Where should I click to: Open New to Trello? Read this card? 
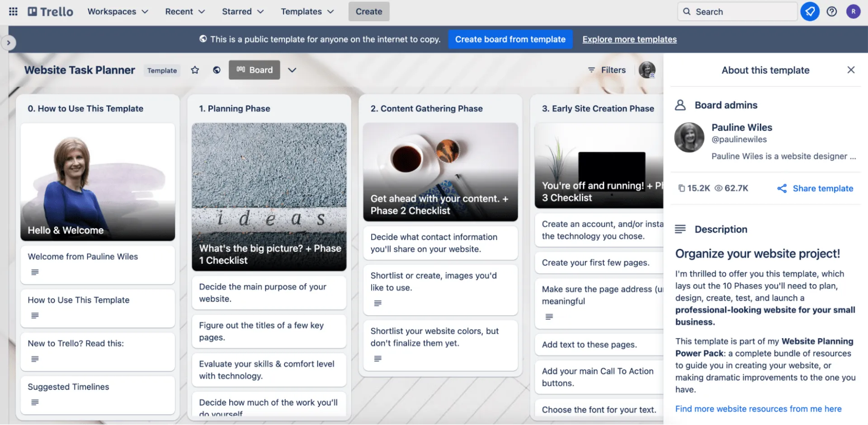pos(98,351)
